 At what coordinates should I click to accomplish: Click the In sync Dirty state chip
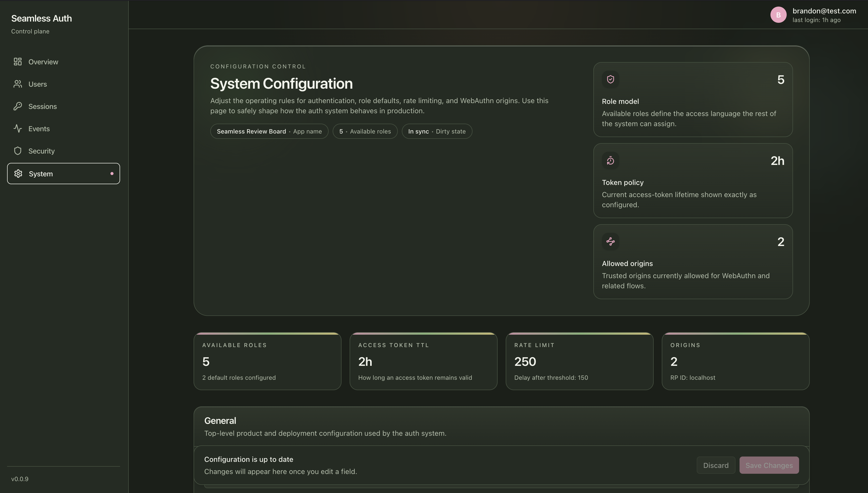click(437, 131)
